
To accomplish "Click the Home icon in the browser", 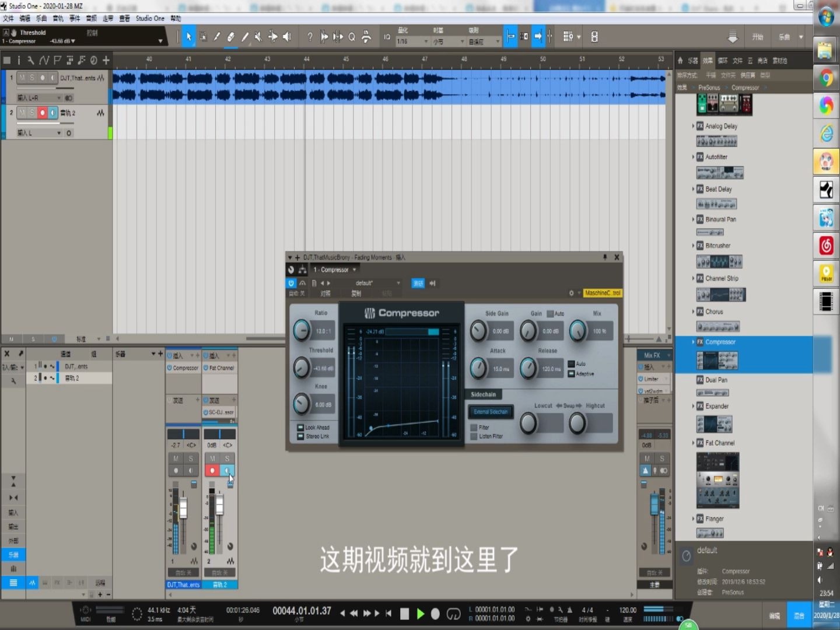I will pyautogui.click(x=680, y=60).
